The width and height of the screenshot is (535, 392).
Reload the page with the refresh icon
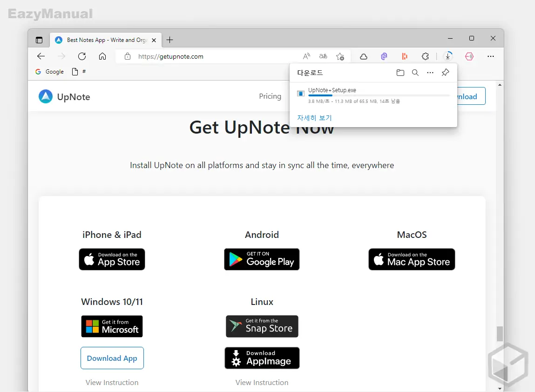point(82,56)
